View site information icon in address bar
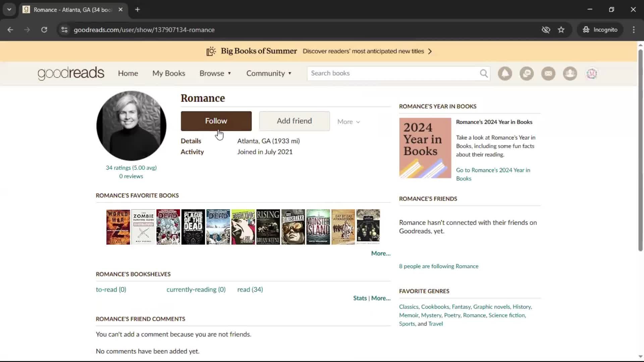The image size is (644, 362). coord(64,30)
